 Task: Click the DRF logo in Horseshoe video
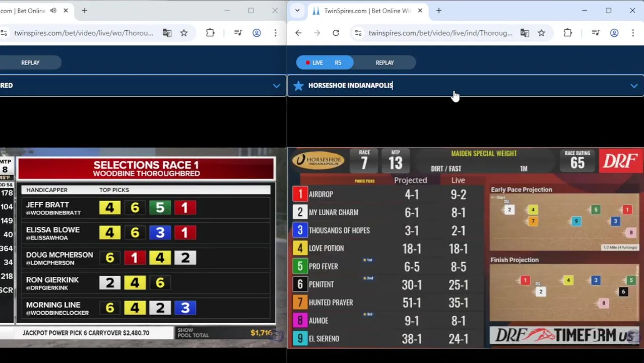[620, 161]
